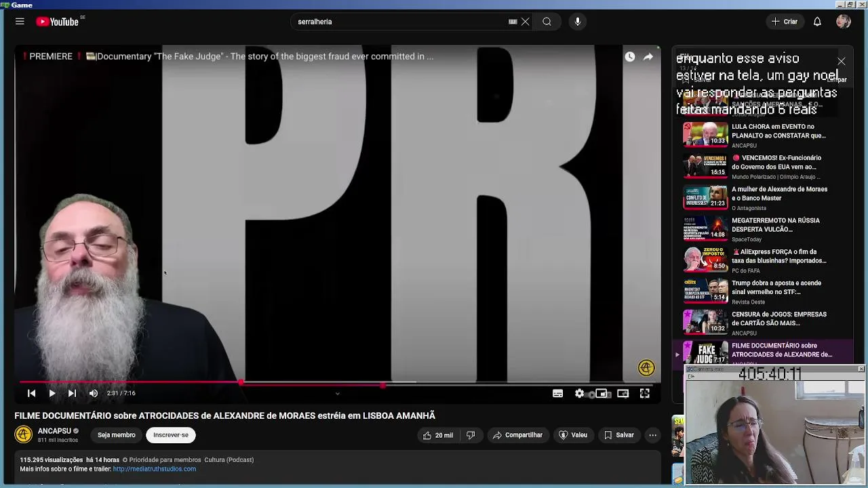Open CENSURA de JOGOS video thumbnail
This screenshot has height=488, width=868.
coord(705,321)
